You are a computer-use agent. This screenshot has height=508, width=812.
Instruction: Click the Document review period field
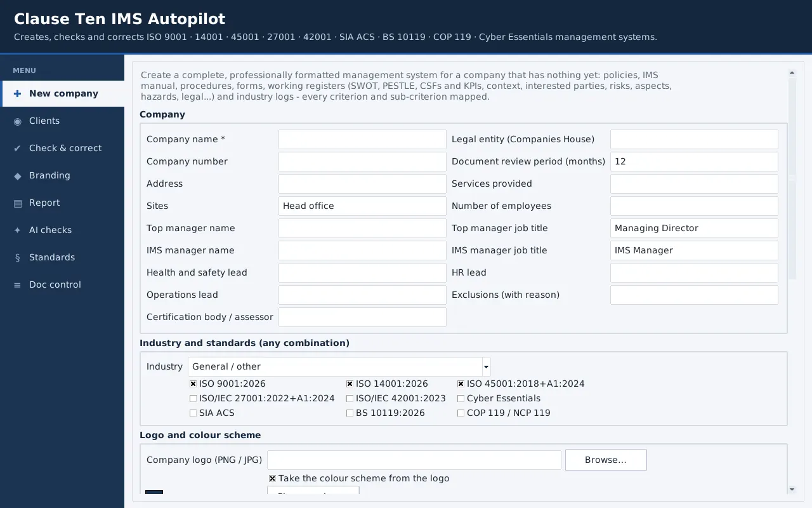(x=694, y=162)
